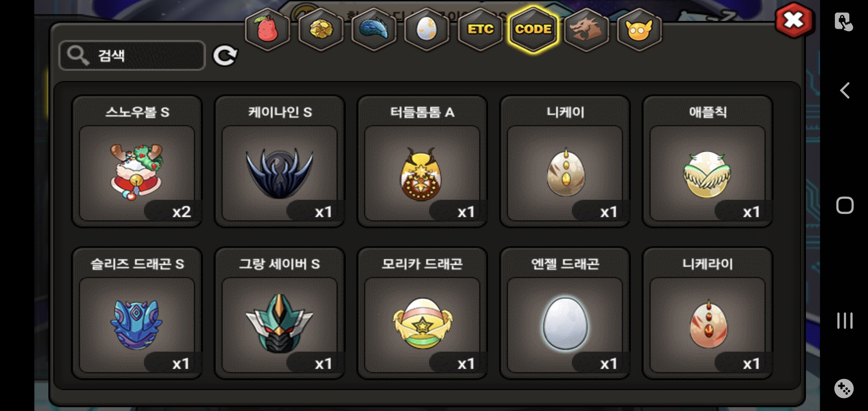Click the 검색 search field

click(132, 56)
